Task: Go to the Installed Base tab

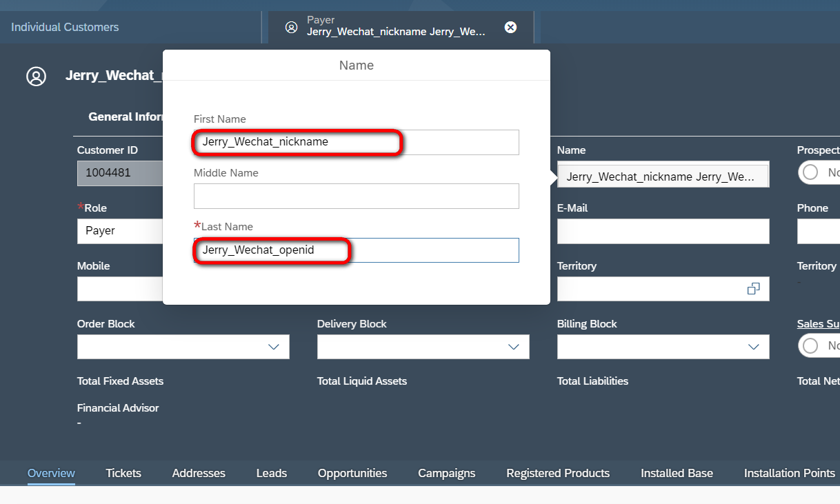Action: pos(677,473)
